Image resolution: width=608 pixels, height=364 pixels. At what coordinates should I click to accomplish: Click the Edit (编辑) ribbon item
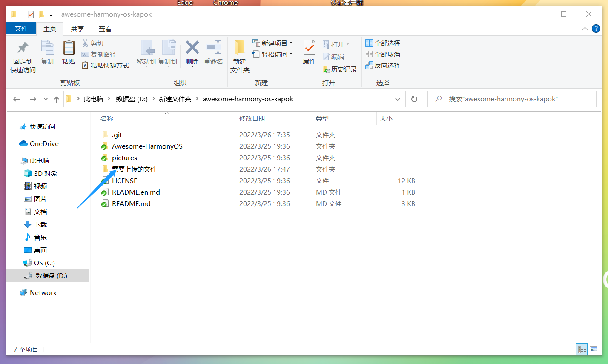point(333,57)
